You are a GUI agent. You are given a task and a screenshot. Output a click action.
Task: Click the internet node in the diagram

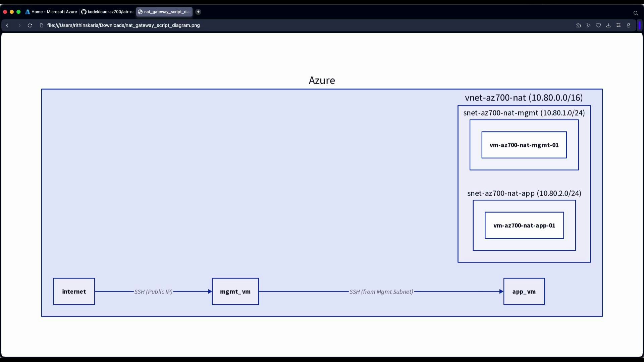click(74, 291)
